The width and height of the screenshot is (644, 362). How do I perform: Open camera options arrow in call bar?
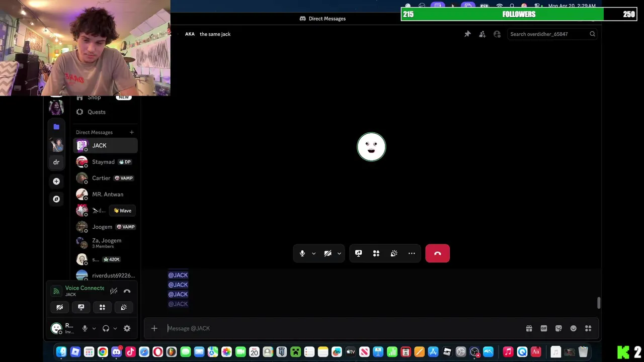(x=339, y=253)
